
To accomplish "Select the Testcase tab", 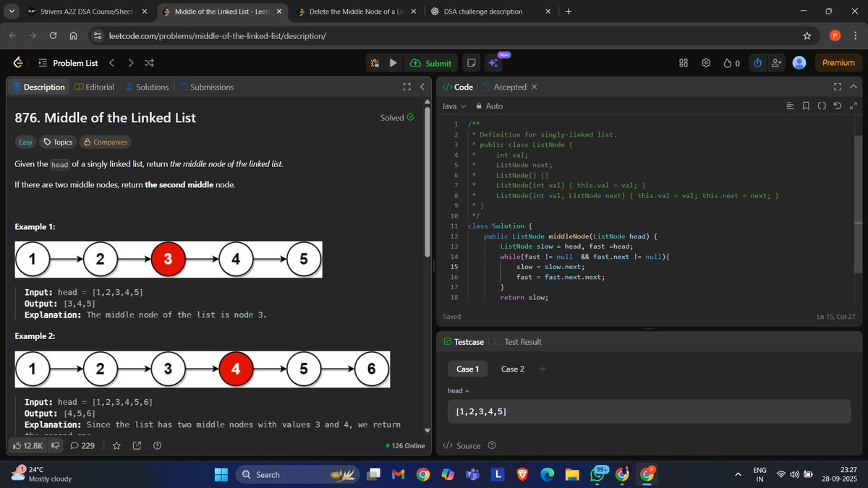I will (464, 342).
